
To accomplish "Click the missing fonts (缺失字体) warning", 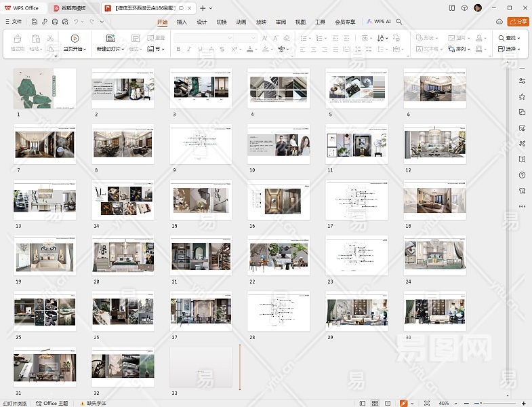I will pos(94,404).
